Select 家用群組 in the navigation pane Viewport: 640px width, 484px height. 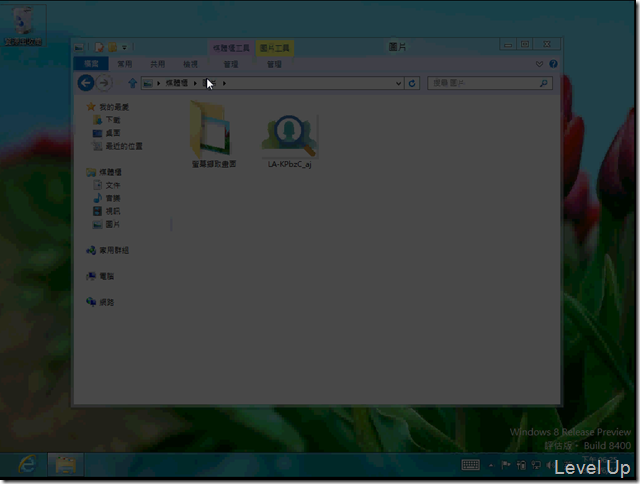(x=114, y=250)
